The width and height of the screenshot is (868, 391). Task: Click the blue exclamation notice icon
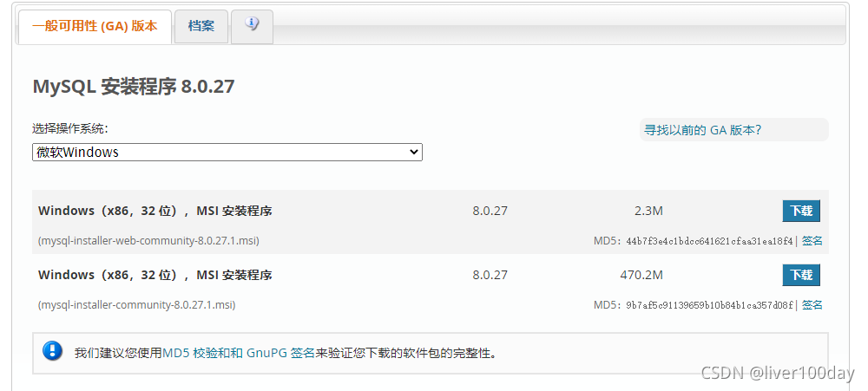53,351
